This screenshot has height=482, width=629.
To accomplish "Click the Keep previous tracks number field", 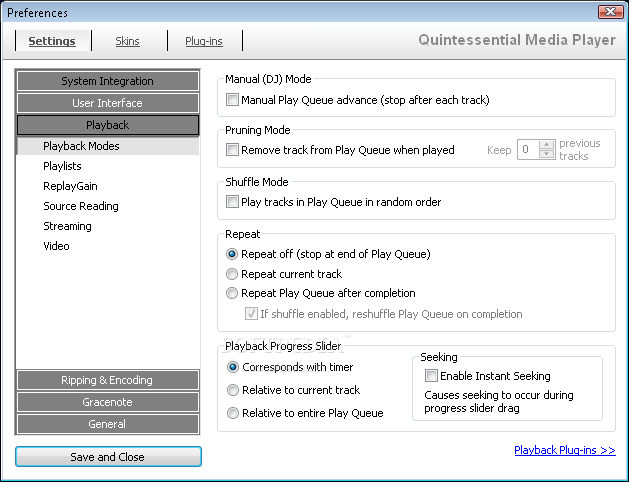I will tap(528, 150).
